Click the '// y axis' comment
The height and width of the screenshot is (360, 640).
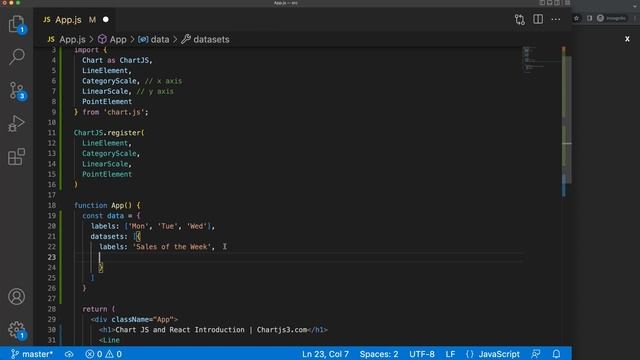pos(155,91)
